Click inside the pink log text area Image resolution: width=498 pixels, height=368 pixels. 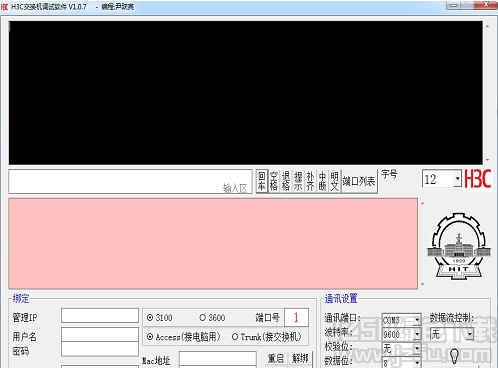click(x=213, y=244)
